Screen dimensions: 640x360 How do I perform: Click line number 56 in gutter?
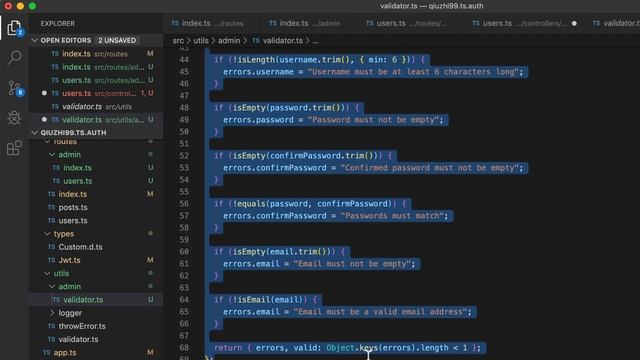[x=184, y=204]
